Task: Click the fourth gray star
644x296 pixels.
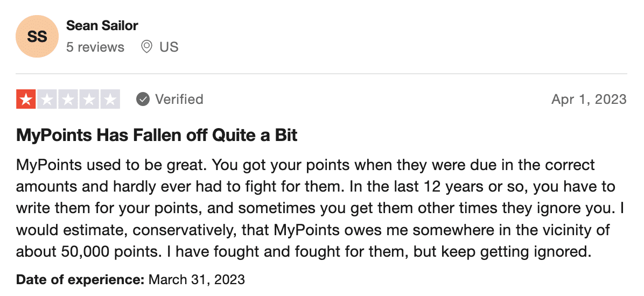Action: (x=89, y=99)
